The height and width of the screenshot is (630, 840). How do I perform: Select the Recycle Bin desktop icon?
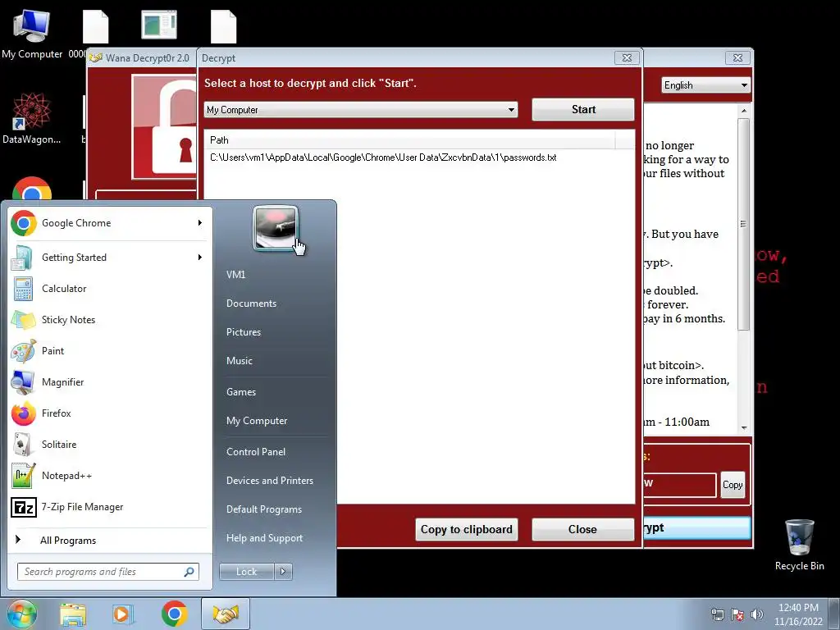point(799,545)
